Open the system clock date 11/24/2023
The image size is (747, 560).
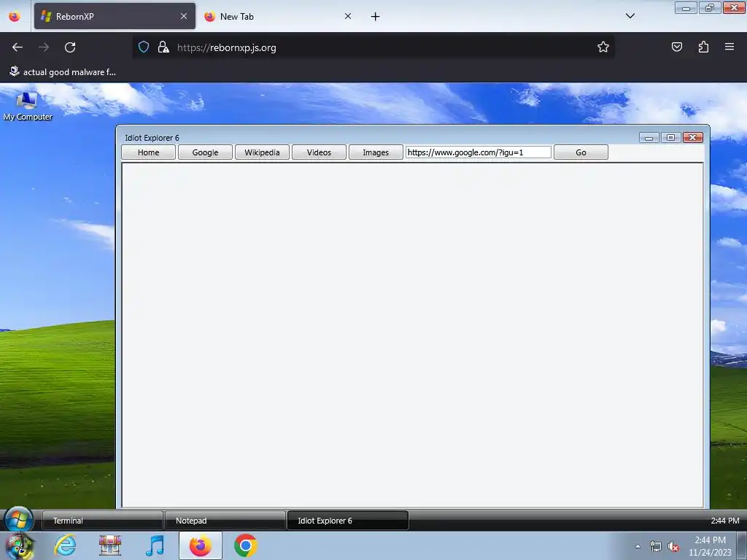click(710, 546)
